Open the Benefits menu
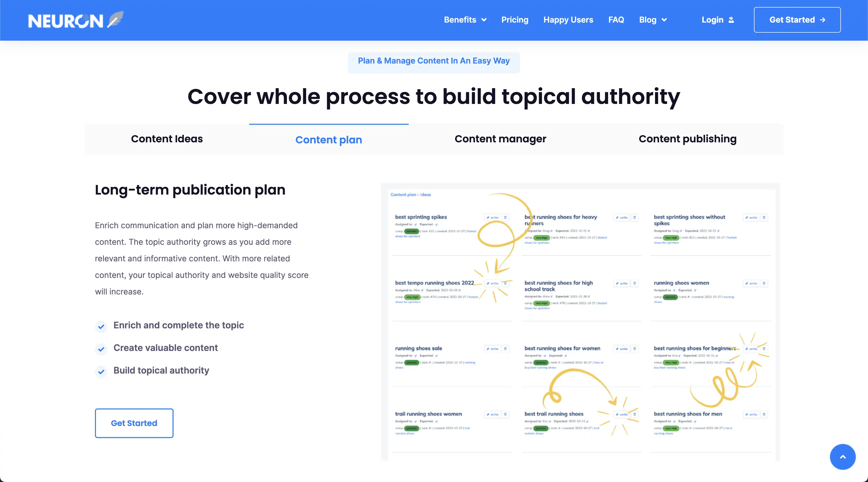The height and width of the screenshot is (482, 868). [460, 20]
